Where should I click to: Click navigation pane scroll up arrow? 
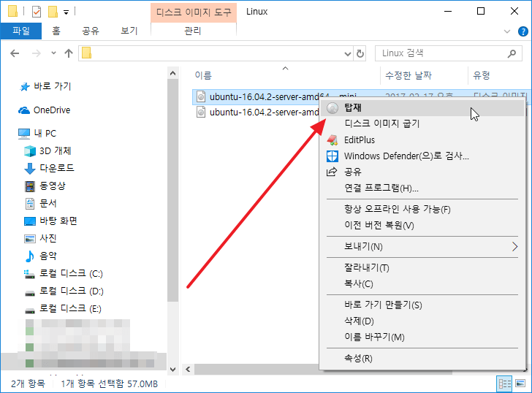(172, 73)
